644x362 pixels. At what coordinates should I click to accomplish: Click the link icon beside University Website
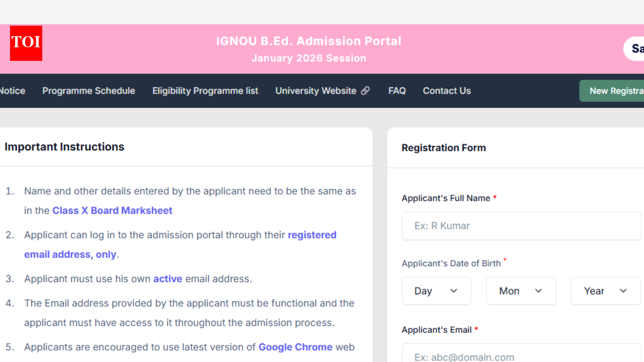(x=365, y=90)
